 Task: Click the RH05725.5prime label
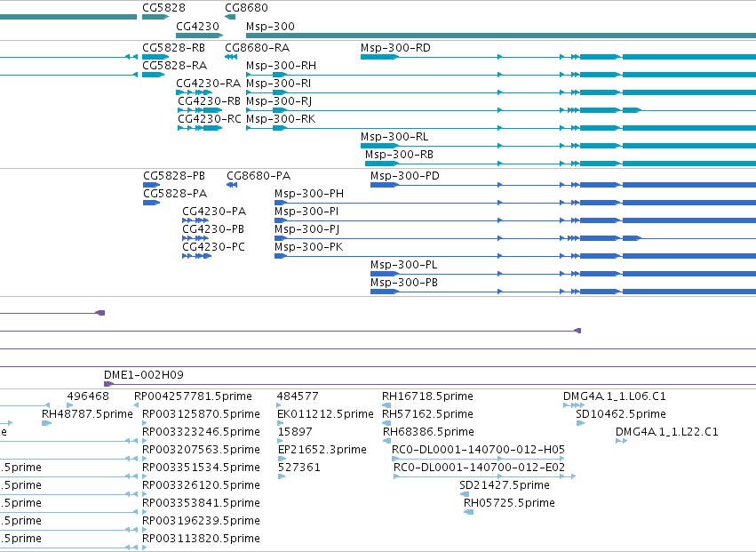point(509,504)
